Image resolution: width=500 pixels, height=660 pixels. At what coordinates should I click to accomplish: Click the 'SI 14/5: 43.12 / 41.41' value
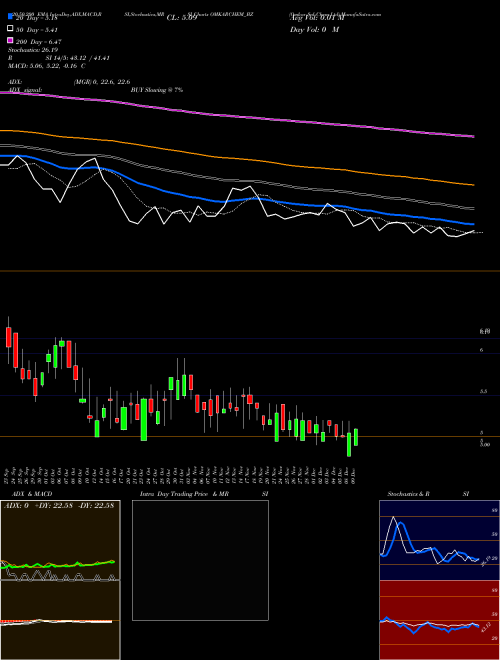[78, 58]
